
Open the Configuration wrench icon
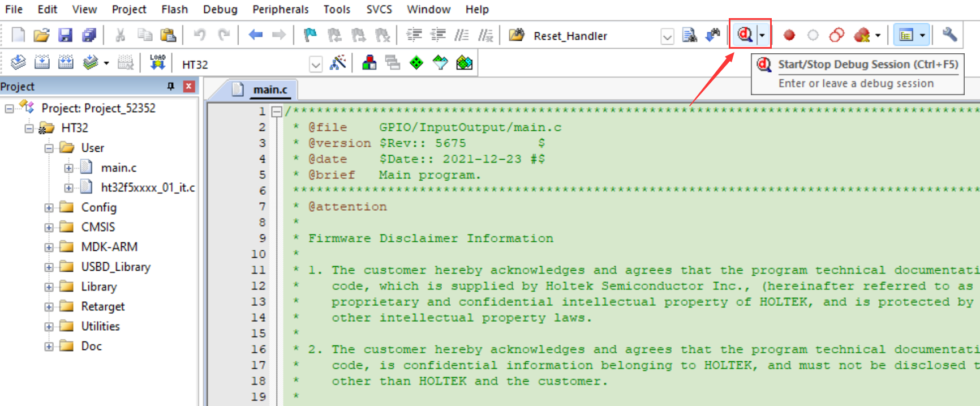[x=949, y=35]
